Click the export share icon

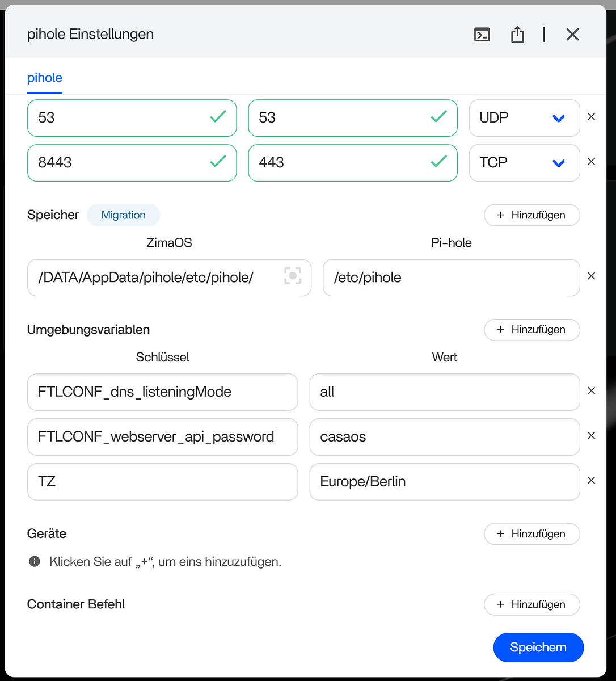517,35
